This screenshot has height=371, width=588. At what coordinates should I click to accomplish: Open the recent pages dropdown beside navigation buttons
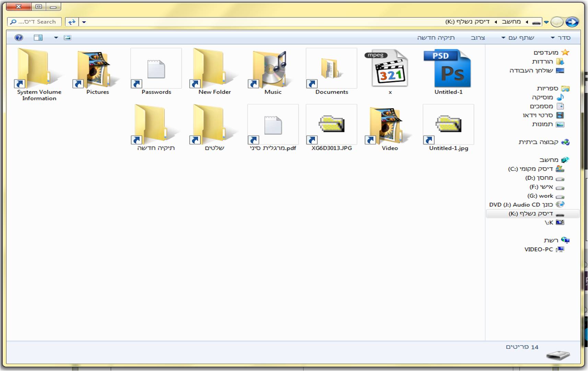(x=546, y=22)
